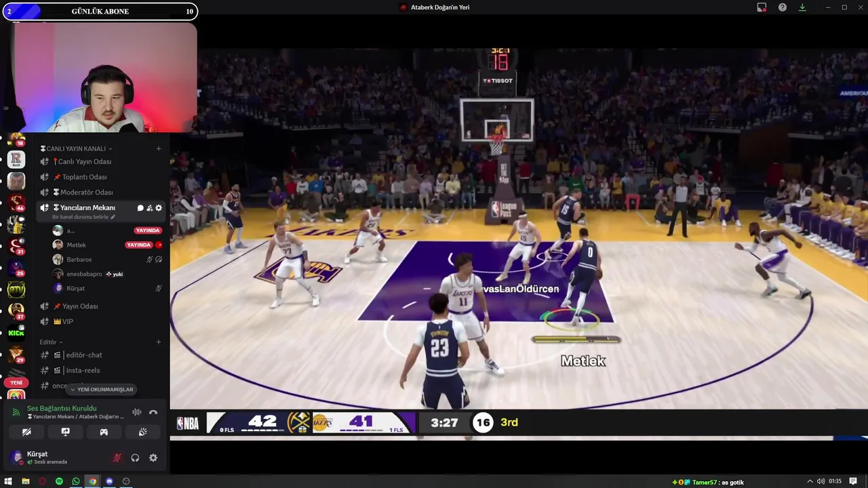Screen dimensions: 868x488
Task: Add channel to Editör category
Action: coord(159,342)
